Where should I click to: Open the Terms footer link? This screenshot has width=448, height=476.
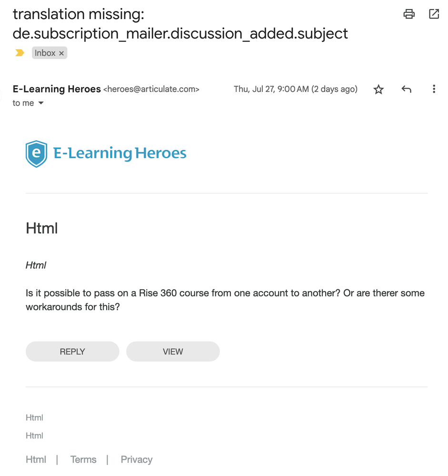click(x=83, y=460)
